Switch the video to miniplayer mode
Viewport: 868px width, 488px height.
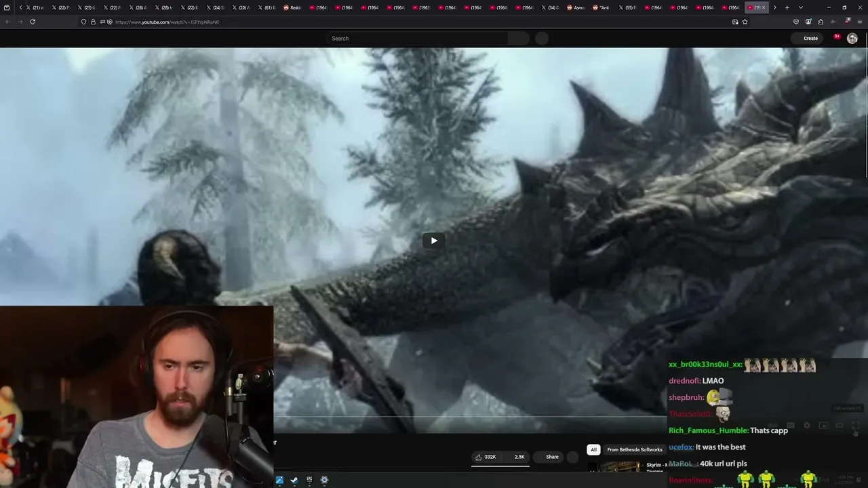click(823, 426)
